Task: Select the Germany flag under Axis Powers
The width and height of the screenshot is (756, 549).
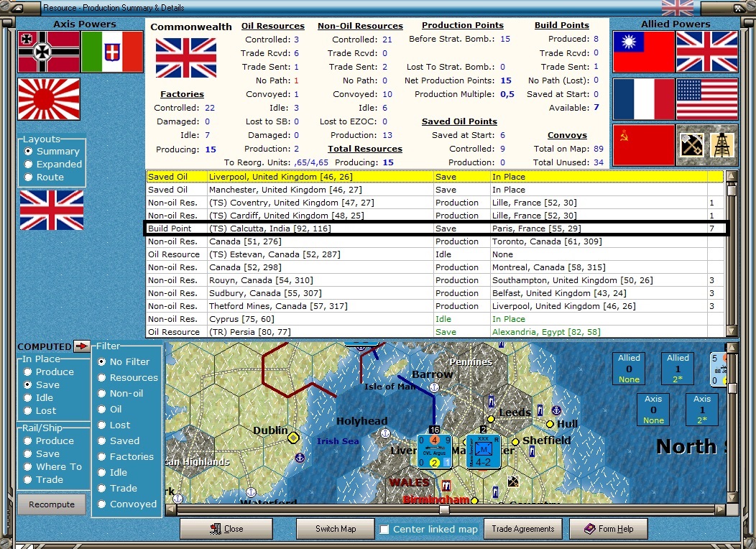Action: 49,52
